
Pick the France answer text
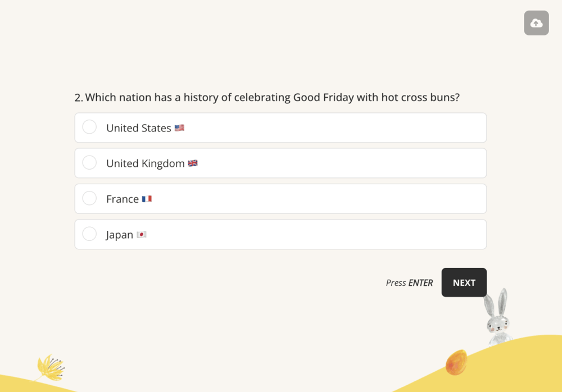click(123, 199)
